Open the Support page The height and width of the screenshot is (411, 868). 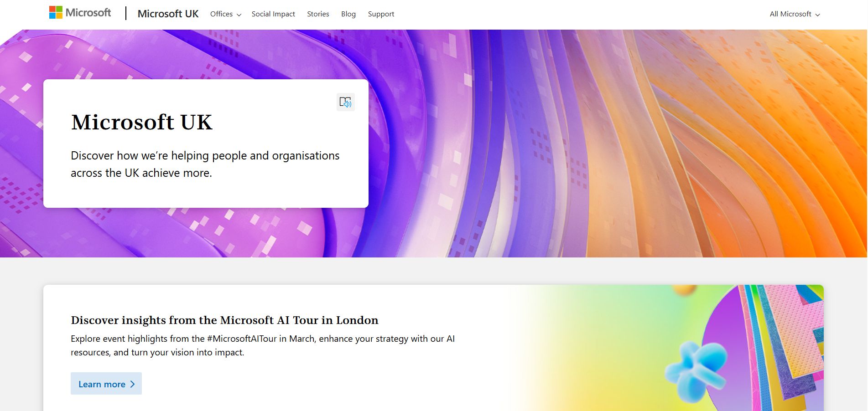coord(381,14)
